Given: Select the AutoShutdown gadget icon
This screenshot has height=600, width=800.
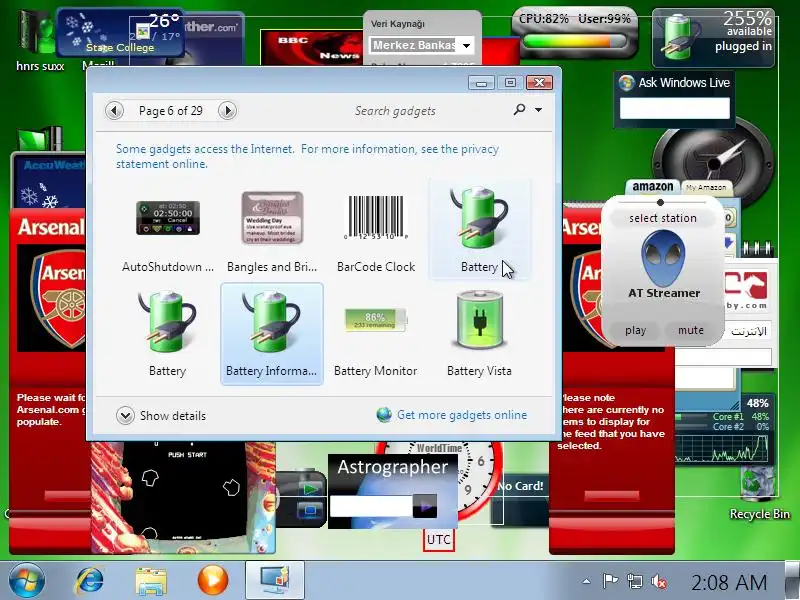Looking at the screenshot, I should (x=168, y=218).
